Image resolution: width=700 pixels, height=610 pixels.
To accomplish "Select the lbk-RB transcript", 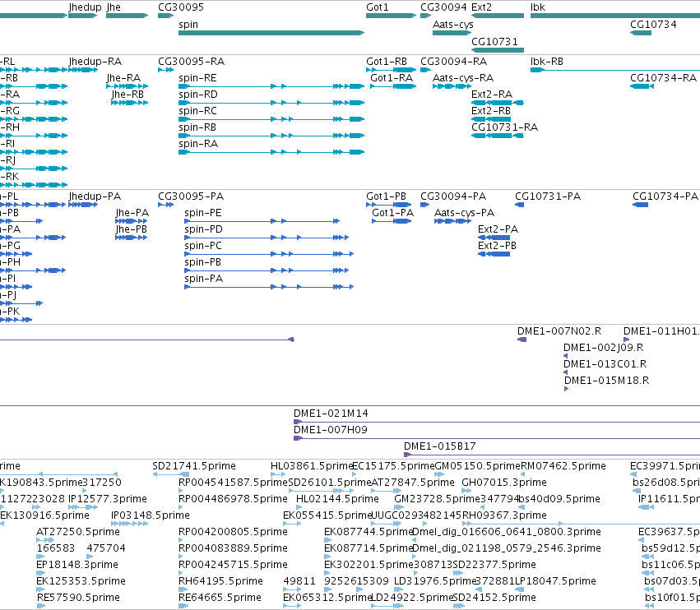I will pos(615,70).
